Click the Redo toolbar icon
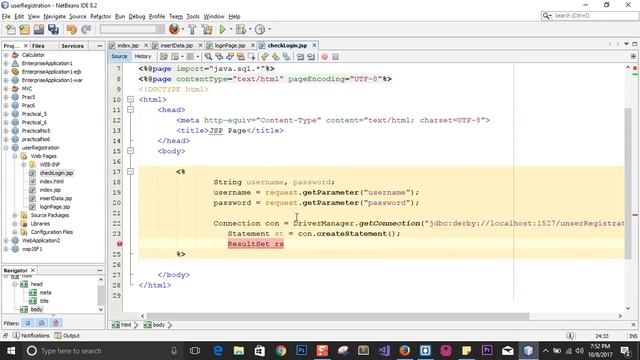The width and height of the screenshot is (640, 360). pyautogui.click(x=86, y=29)
